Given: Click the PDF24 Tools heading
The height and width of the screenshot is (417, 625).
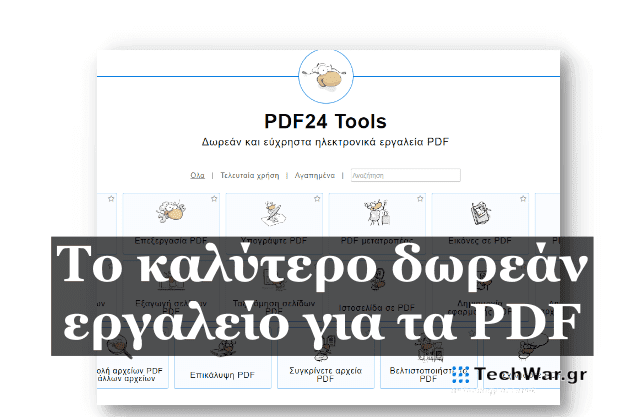Looking at the screenshot, I should pyautogui.click(x=325, y=121).
